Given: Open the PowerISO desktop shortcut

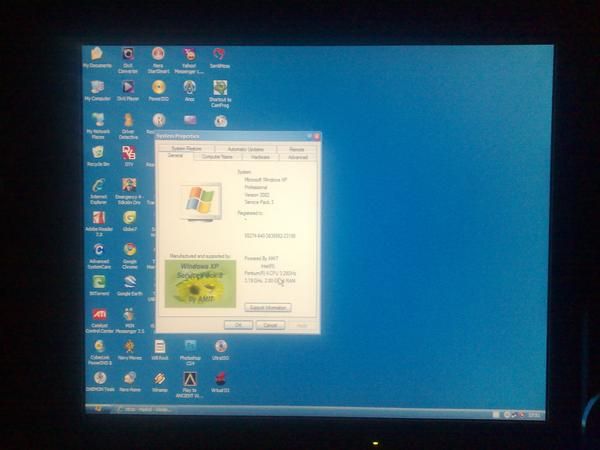Looking at the screenshot, I should (158, 91).
